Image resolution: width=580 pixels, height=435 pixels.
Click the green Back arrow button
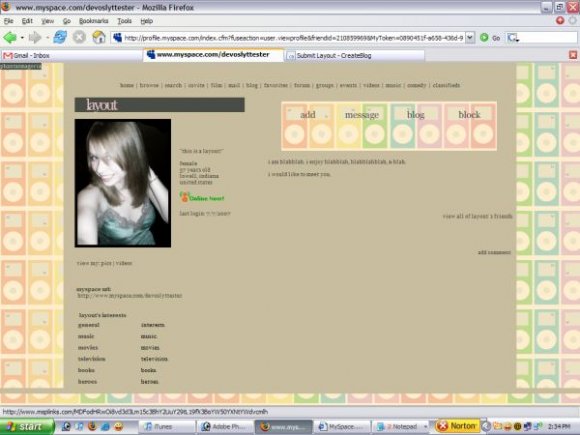coord(10,37)
